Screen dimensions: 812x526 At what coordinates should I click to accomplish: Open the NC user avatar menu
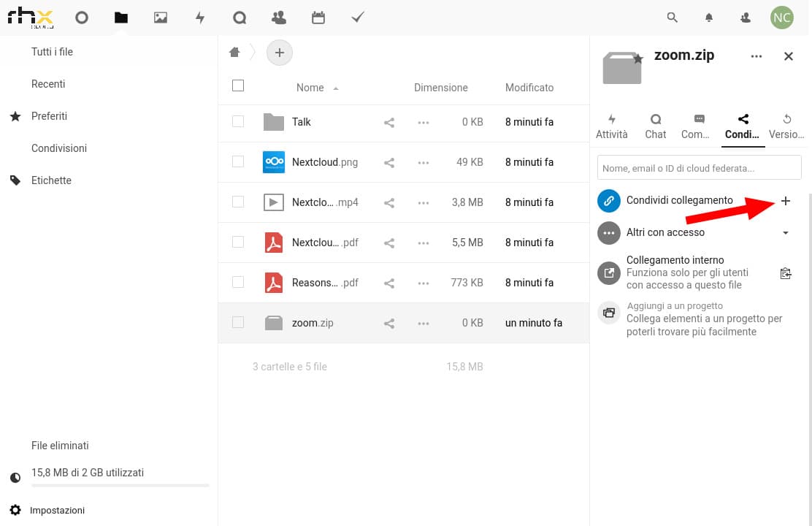pyautogui.click(x=781, y=18)
